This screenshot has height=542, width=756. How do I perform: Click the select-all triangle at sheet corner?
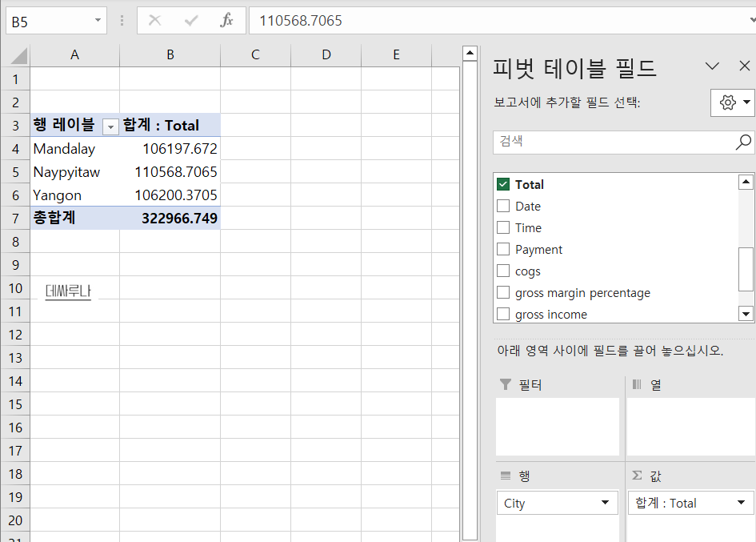[19, 55]
